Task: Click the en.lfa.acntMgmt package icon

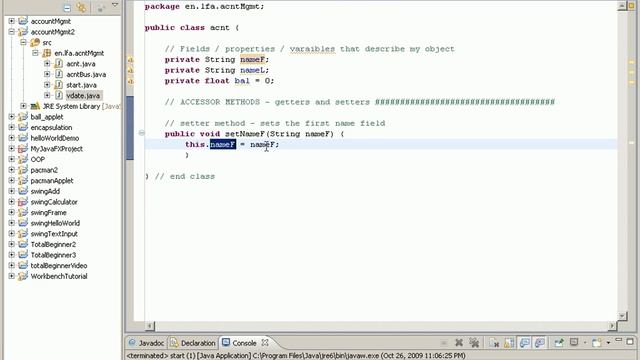Action: pos(47,53)
